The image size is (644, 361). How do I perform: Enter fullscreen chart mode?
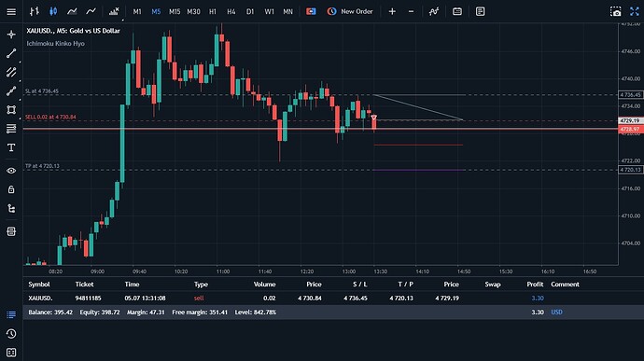635,11
